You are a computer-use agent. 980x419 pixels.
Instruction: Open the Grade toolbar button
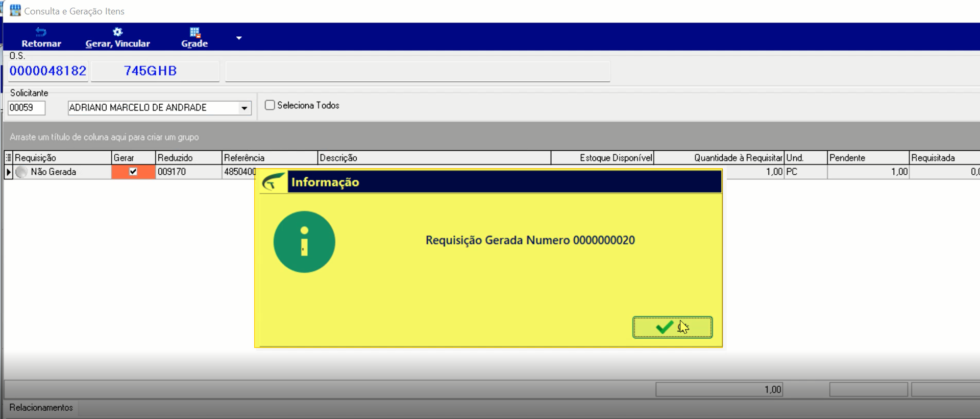click(x=194, y=37)
